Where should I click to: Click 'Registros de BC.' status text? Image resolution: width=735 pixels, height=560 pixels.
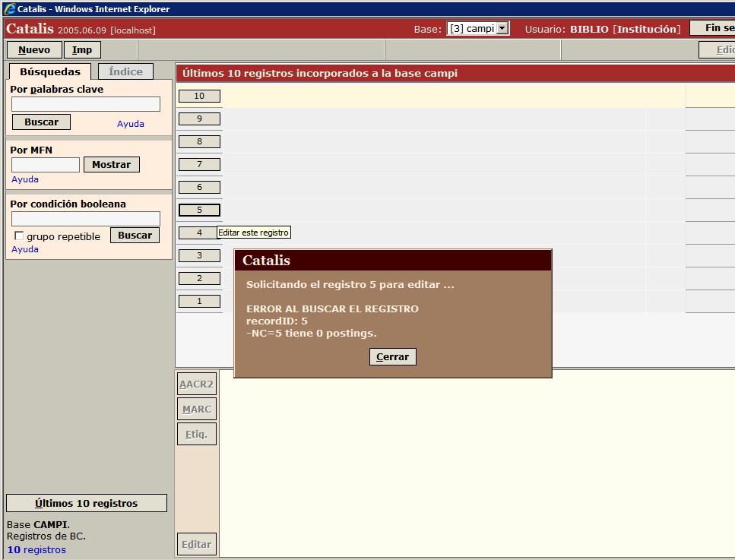[46, 536]
